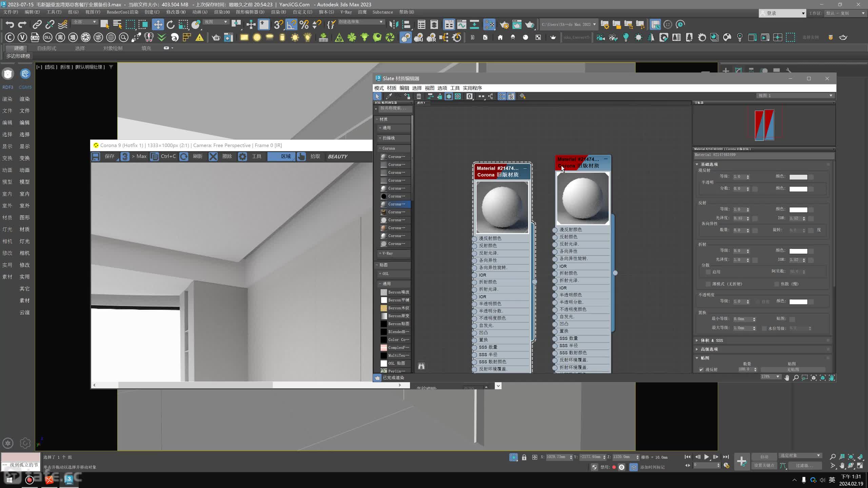Click pan hand icon in Slate bottom bar
The width and height of the screenshot is (868, 488).
tap(787, 378)
